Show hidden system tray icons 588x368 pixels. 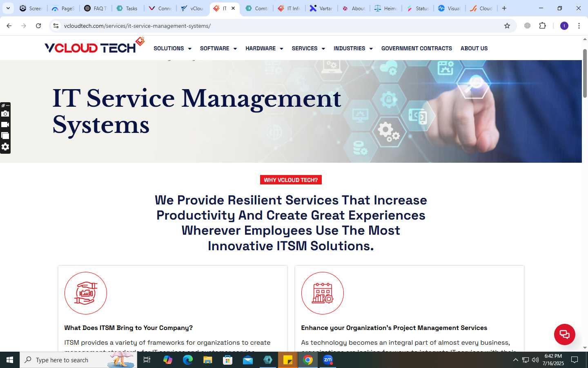(515, 360)
